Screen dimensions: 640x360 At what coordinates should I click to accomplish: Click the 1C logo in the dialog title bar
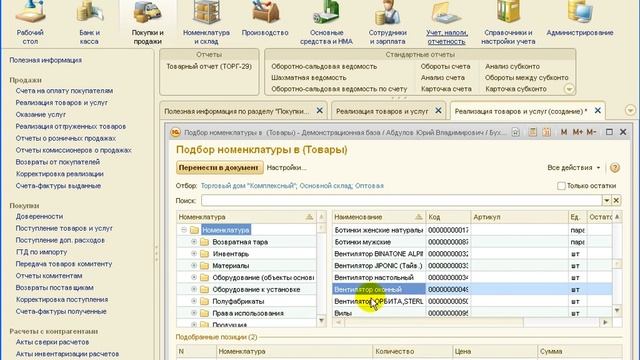(x=176, y=132)
